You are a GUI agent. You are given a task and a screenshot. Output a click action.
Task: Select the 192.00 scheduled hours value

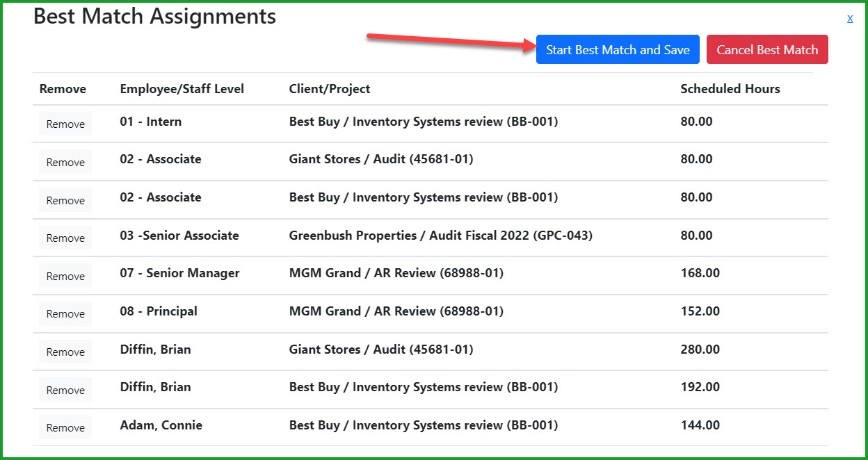point(700,387)
